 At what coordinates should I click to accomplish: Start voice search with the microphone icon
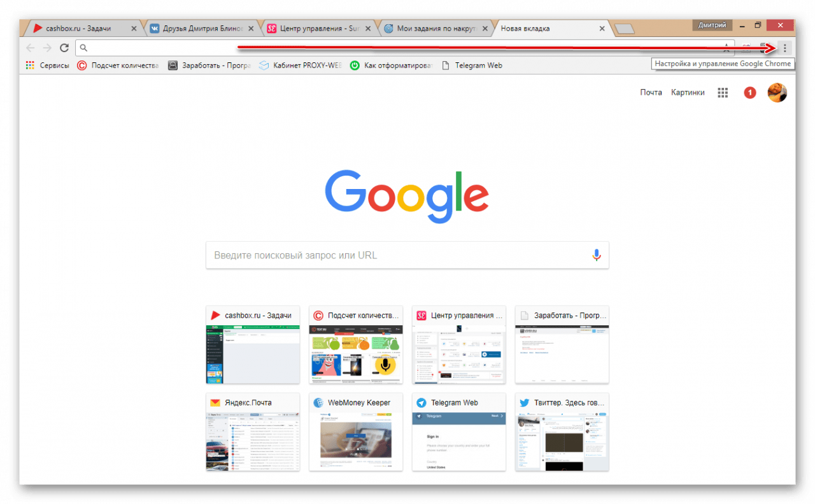pyautogui.click(x=597, y=255)
